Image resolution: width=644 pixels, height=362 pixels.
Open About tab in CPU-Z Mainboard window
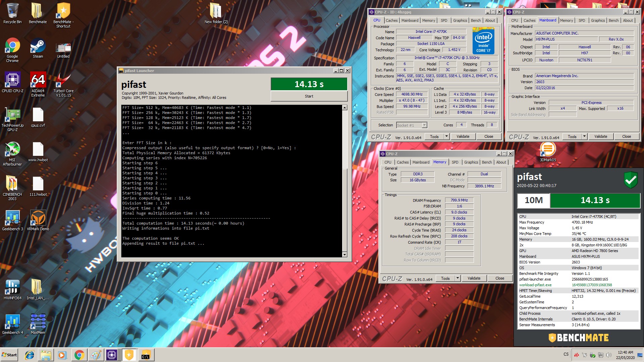coord(628,20)
